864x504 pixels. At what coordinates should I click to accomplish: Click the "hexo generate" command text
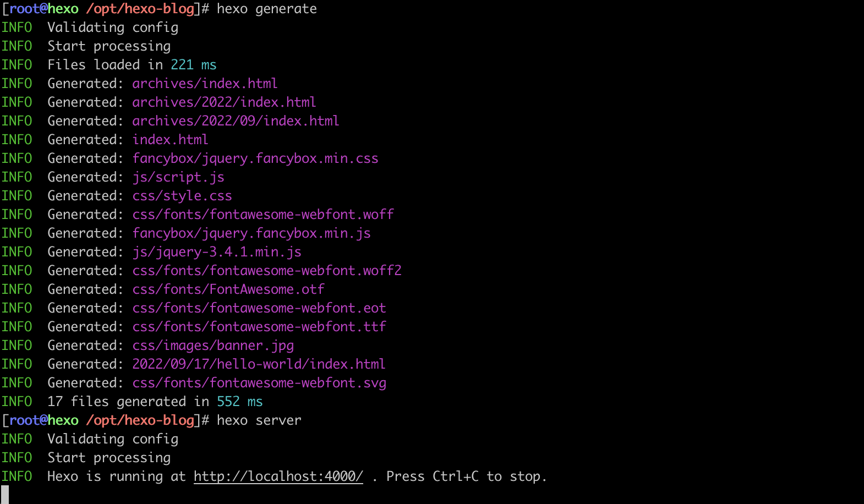[x=266, y=9]
